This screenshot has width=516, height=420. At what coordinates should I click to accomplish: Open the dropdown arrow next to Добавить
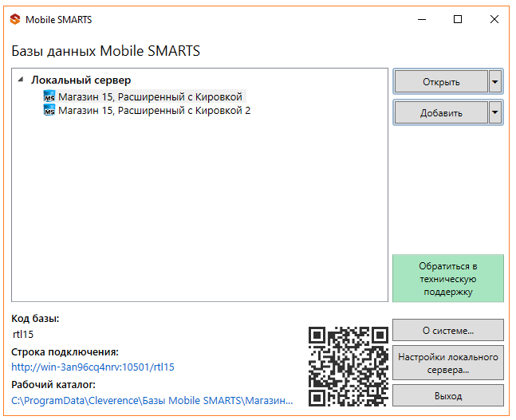point(495,112)
